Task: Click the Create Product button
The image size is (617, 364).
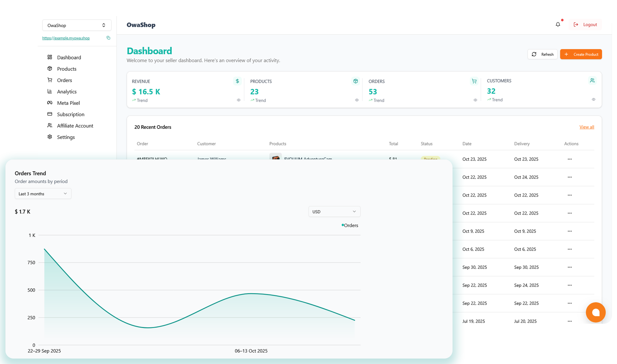Action: (x=581, y=54)
